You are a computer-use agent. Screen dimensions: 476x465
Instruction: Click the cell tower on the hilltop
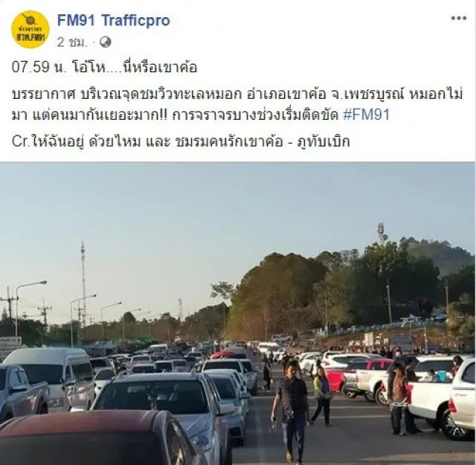pyautogui.click(x=381, y=233)
